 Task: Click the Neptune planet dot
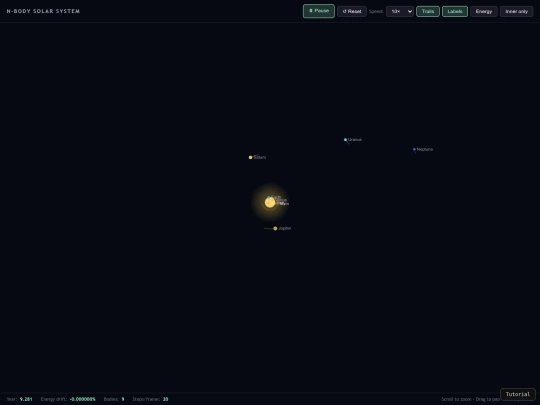(x=414, y=149)
